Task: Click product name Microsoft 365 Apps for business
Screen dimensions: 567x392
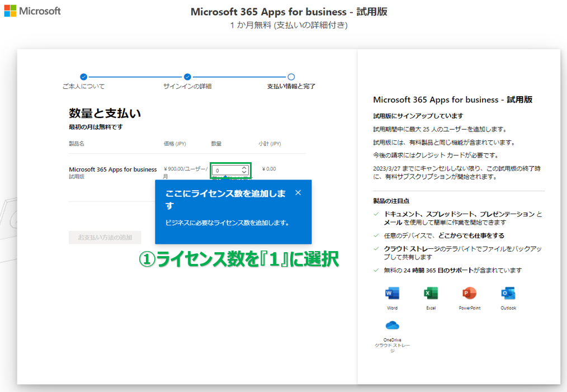Action: (x=113, y=169)
